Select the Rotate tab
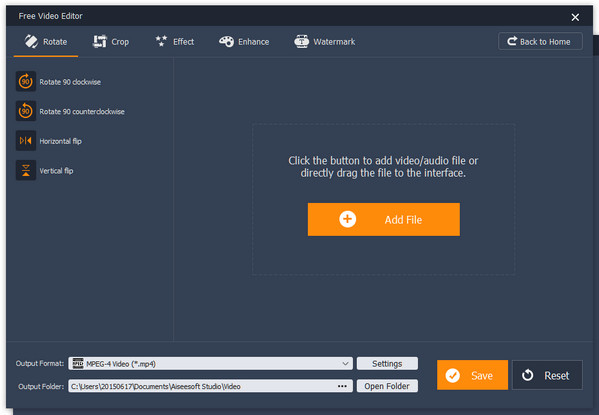The height and width of the screenshot is (415, 599). pyautogui.click(x=46, y=42)
